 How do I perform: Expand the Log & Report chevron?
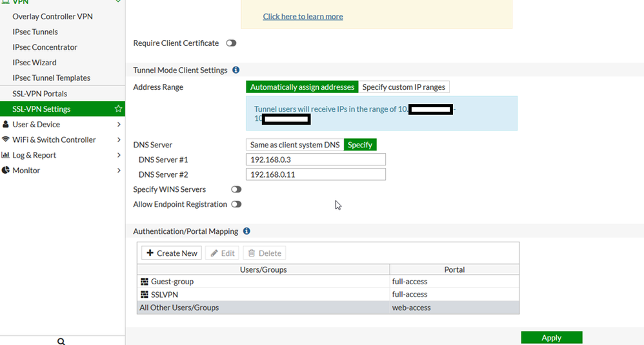point(119,155)
